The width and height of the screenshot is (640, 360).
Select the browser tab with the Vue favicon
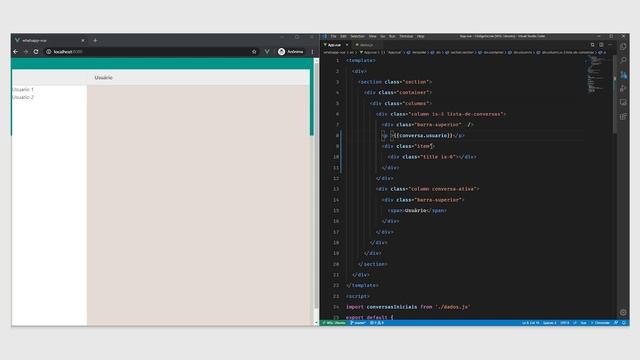click(50, 40)
